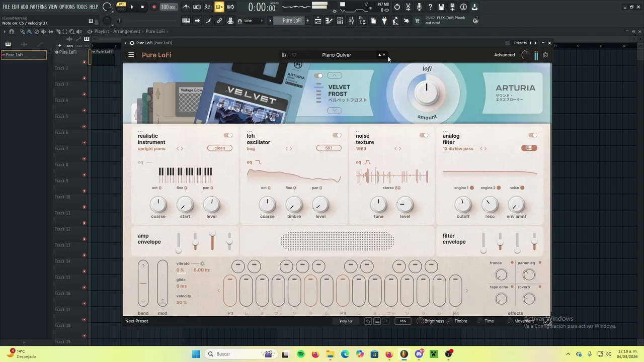Click the save project floppy icon

pyautogui.click(x=441, y=7)
